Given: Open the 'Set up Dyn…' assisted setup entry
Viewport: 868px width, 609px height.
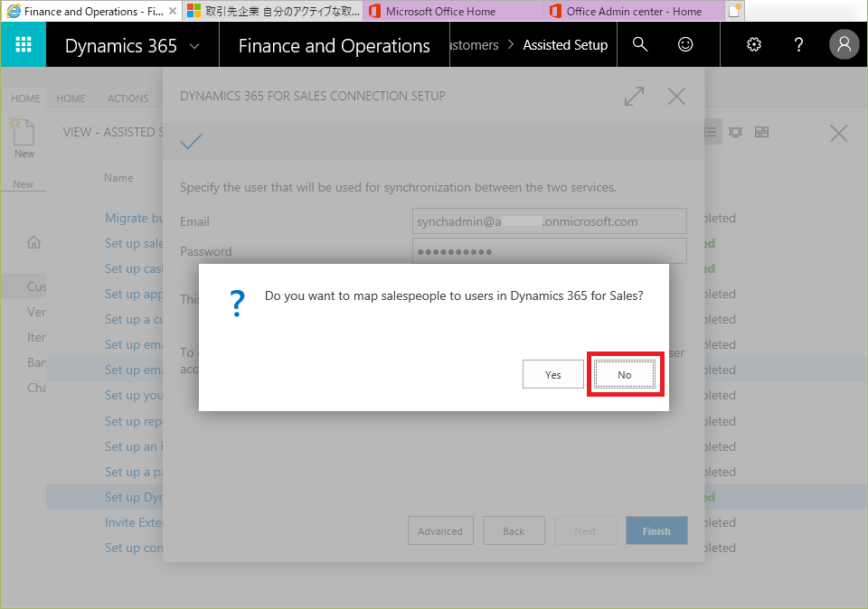Looking at the screenshot, I should pos(134,497).
